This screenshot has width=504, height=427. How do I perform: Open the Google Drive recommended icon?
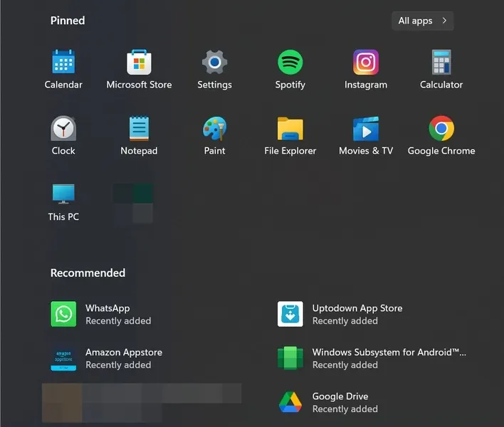click(x=290, y=402)
